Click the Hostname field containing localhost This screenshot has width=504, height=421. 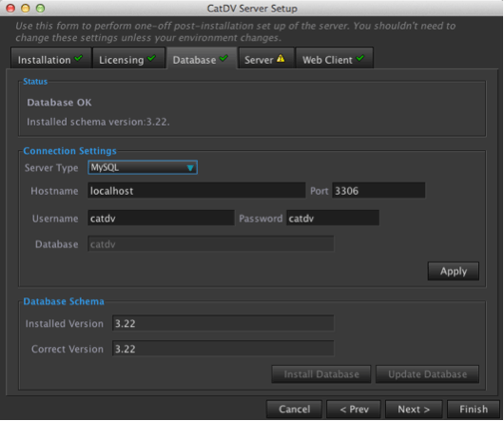click(x=197, y=191)
